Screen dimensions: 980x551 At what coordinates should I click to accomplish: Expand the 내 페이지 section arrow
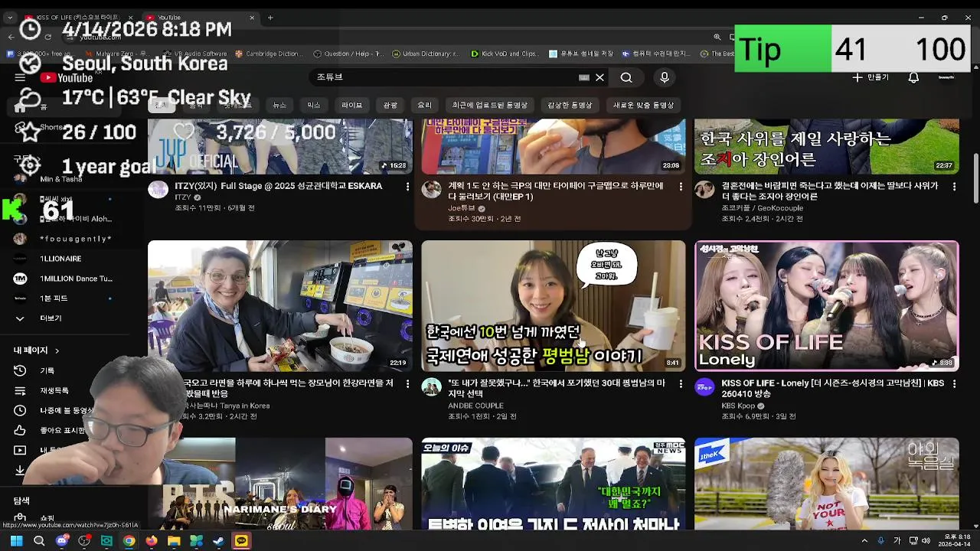[x=57, y=350]
